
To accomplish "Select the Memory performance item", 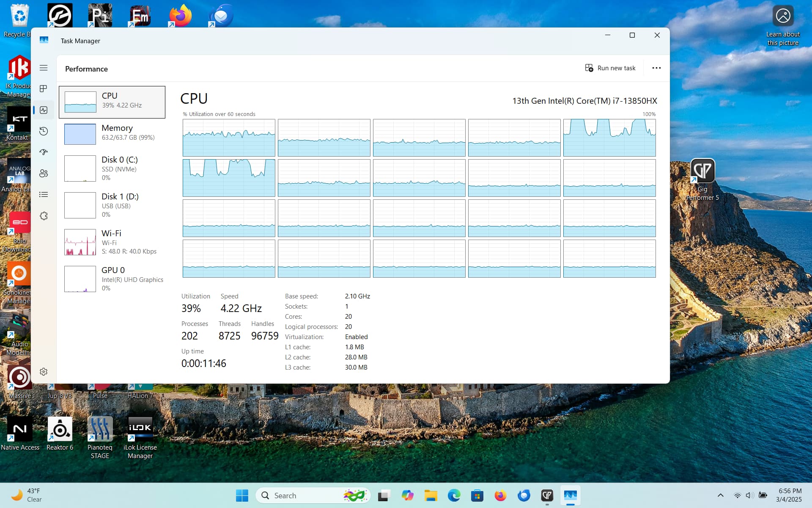I will [x=112, y=134].
